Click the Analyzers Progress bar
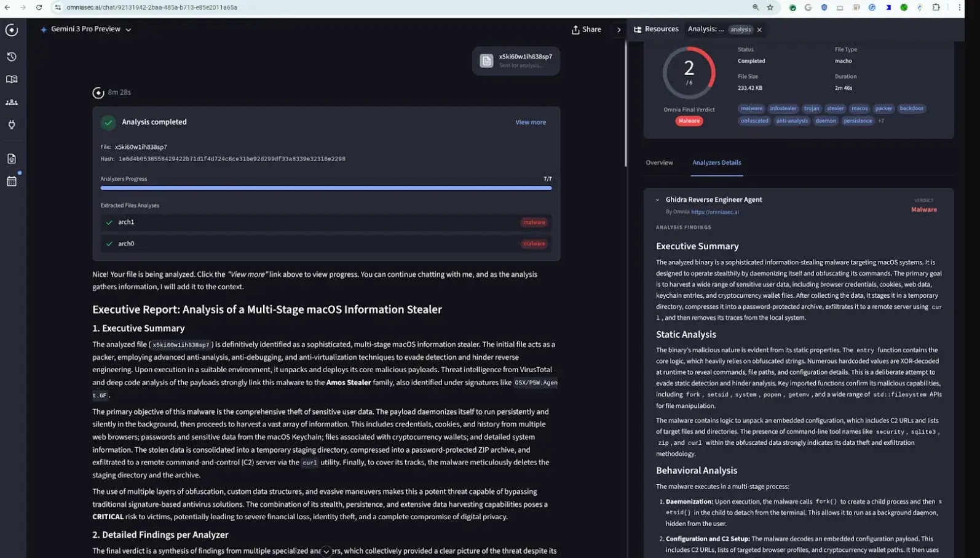 click(x=326, y=188)
